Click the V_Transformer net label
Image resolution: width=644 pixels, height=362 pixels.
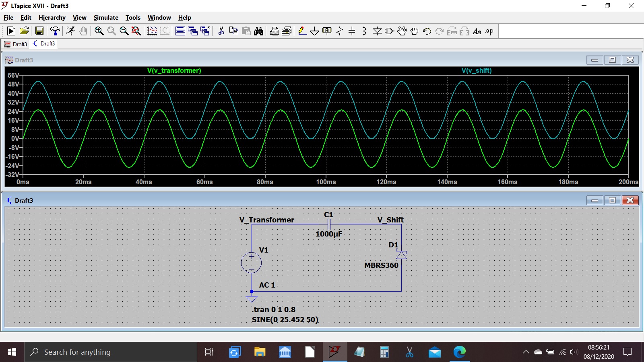pyautogui.click(x=267, y=220)
